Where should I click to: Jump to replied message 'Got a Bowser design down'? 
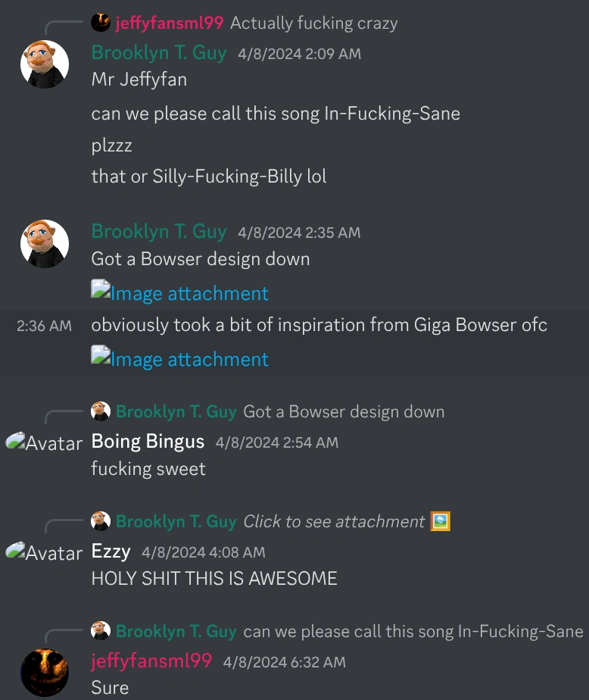344,411
